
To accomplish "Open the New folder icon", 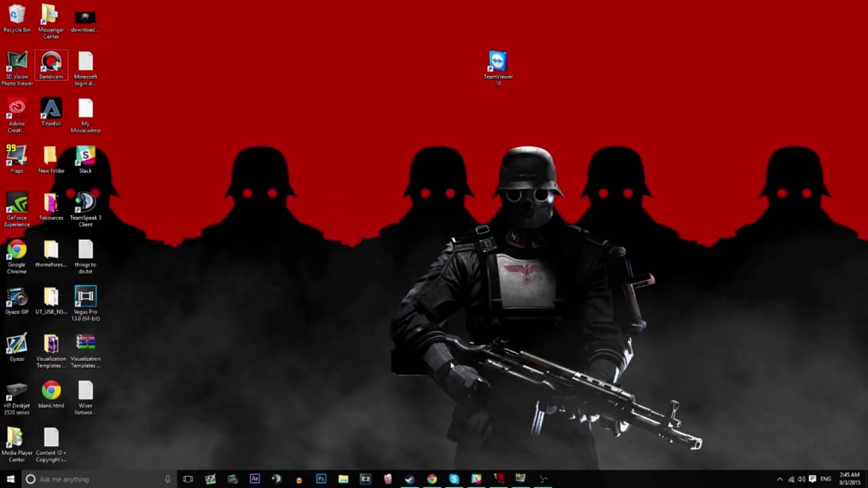I will pos(51,159).
